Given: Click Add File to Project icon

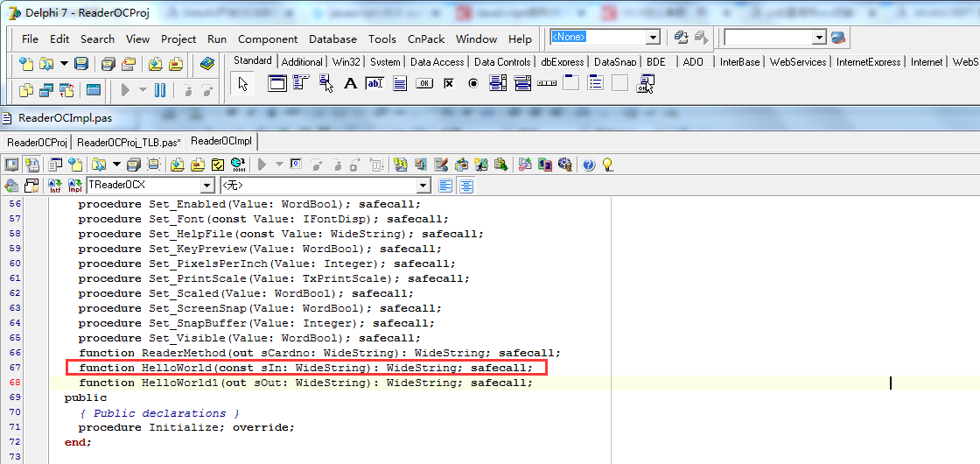Looking at the screenshot, I should (x=156, y=63).
